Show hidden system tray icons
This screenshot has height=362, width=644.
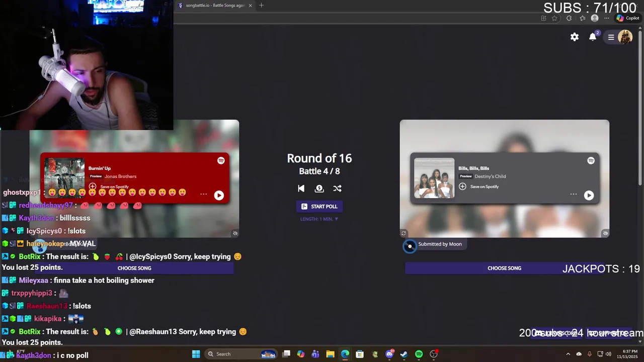coord(568,354)
